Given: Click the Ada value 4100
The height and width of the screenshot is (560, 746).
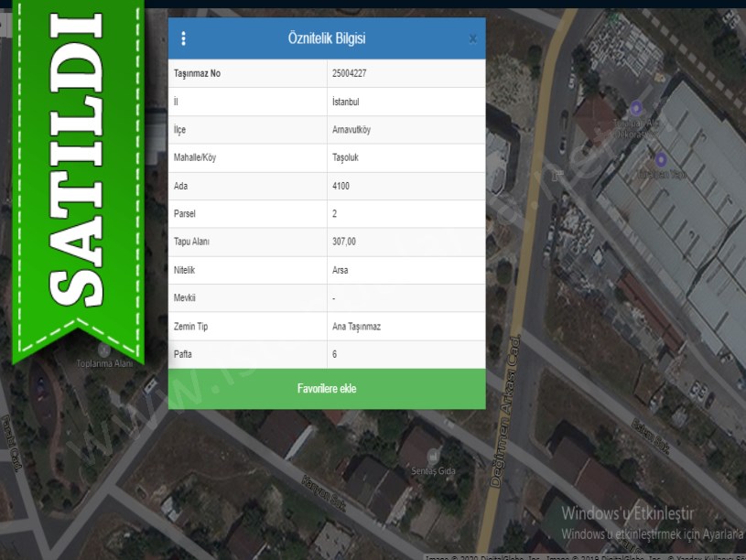Looking at the screenshot, I should tap(341, 186).
